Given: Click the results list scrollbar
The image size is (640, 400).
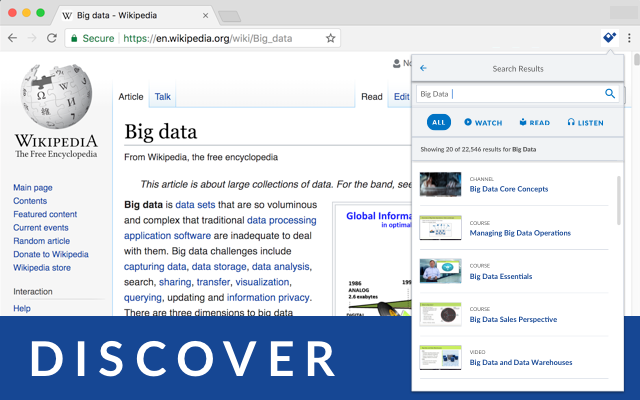Looking at the screenshot, I should click(618, 200).
